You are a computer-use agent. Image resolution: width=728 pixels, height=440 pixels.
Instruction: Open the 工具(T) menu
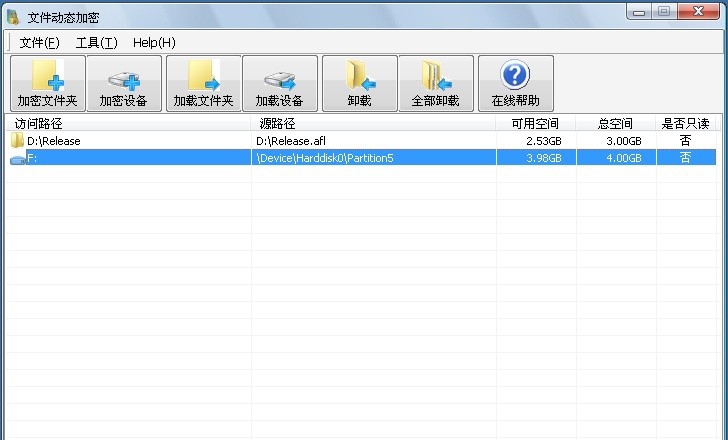[97, 43]
